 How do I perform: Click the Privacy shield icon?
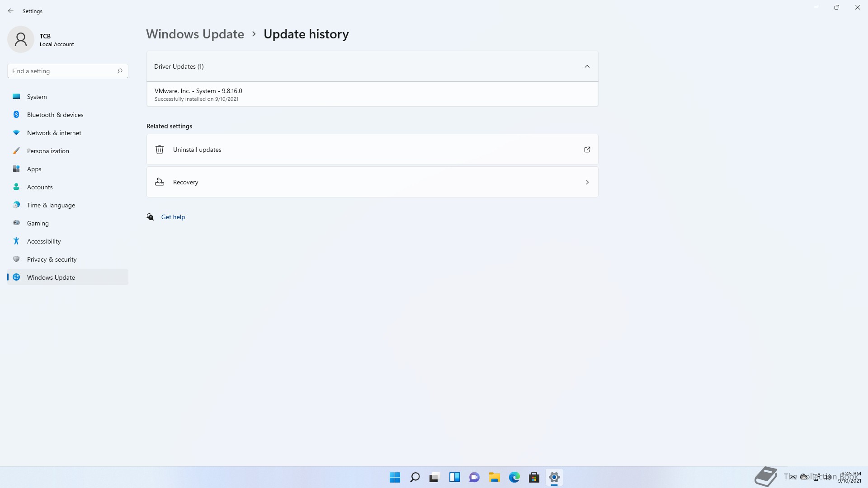(16, 259)
